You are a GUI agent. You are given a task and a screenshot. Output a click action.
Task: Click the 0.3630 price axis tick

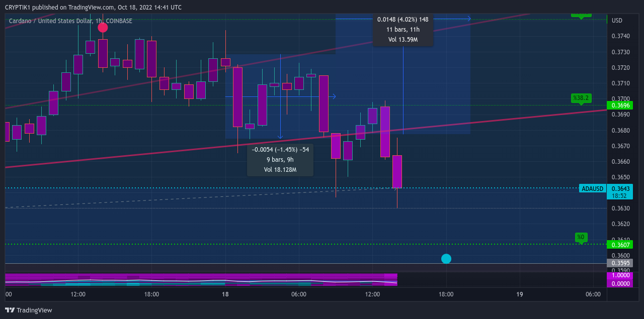[x=620, y=208]
